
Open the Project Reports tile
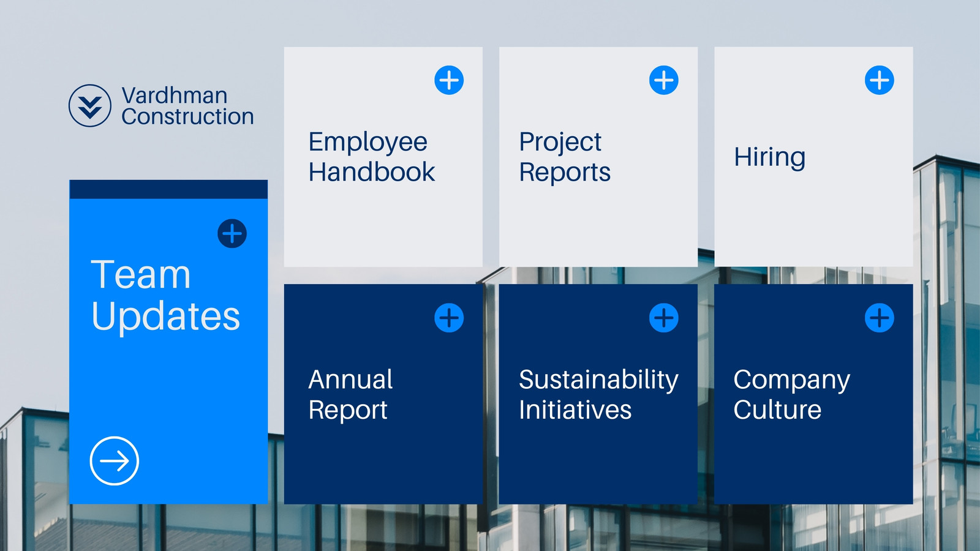click(x=598, y=157)
